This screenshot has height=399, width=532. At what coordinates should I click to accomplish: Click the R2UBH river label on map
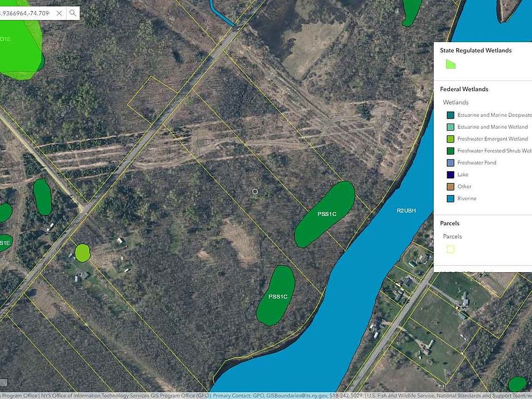click(406, 211)
